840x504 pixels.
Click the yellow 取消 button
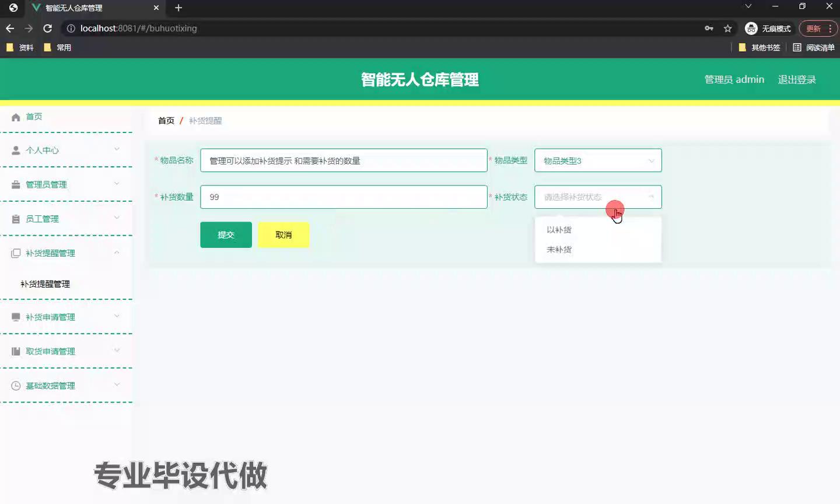[283, 235]
